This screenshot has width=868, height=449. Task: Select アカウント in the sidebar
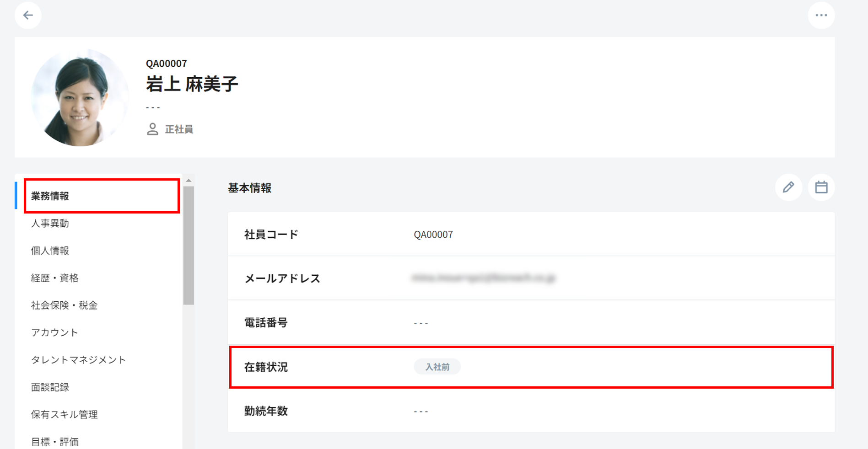[55, 332]
